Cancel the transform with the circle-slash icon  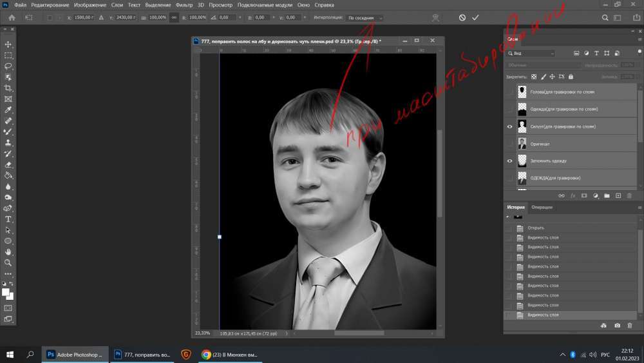(x=462, y=18)
